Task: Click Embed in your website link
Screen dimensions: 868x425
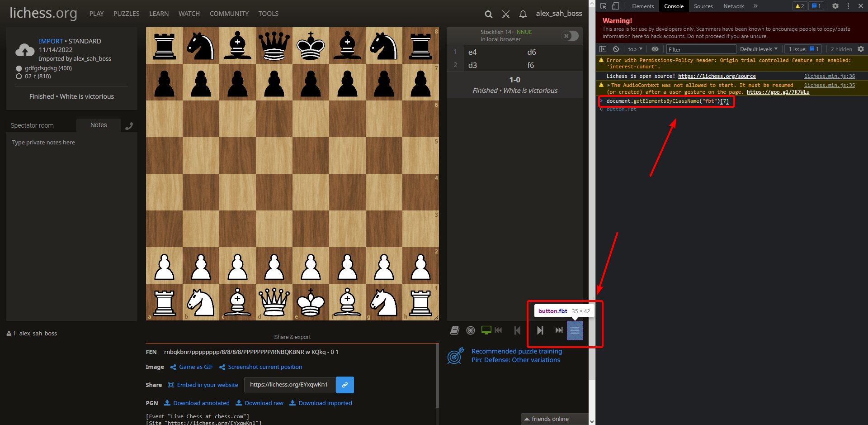Action: (x=203, y=385)
